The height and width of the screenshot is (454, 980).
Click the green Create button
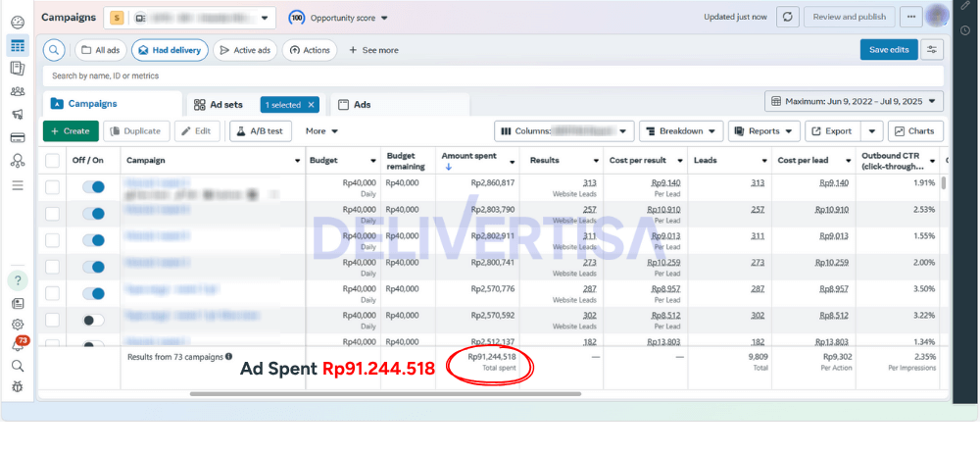click(71, 131)
